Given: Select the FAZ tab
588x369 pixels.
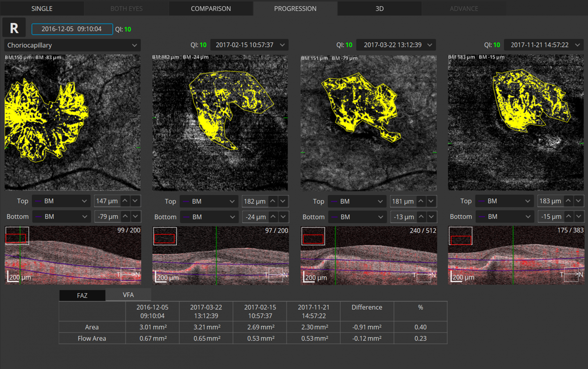Looking at the screenshot, I should 82,295.
